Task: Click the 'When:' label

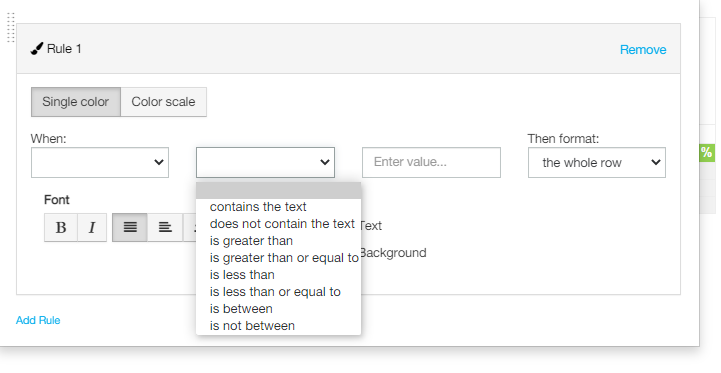Action: tap(48, 138)
